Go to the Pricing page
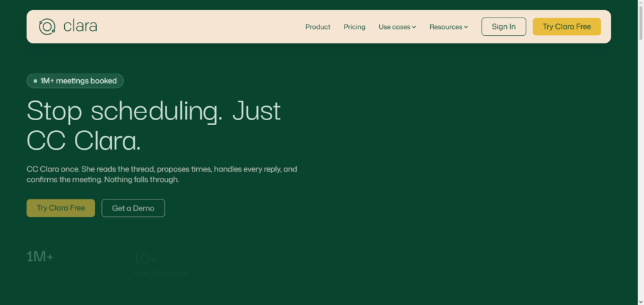Screen dimensions: 644x305 (355, 26)
